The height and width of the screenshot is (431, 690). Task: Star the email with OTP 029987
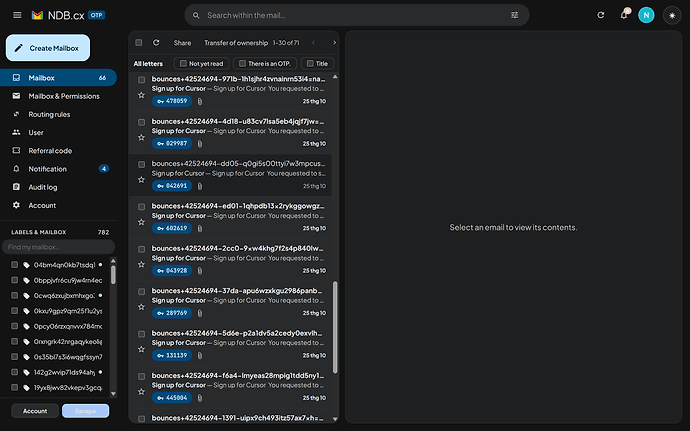point(141,137)
